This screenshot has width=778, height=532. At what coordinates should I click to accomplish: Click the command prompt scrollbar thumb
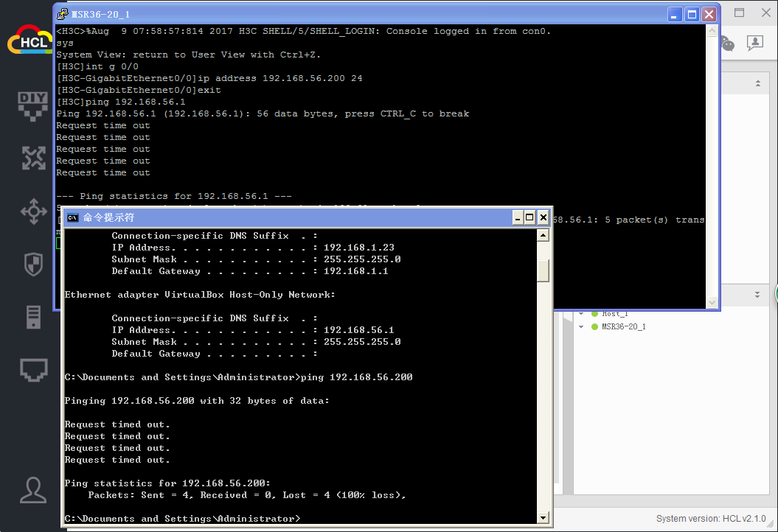click(543, 270)
